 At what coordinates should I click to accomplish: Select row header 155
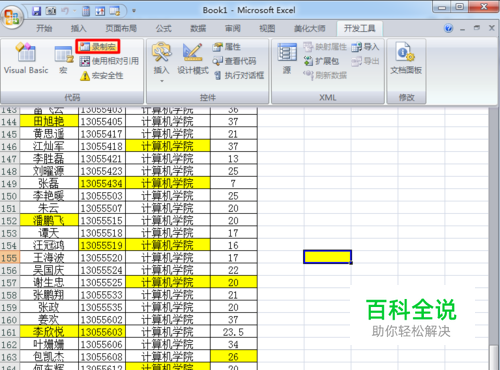(x=9, y=258)
